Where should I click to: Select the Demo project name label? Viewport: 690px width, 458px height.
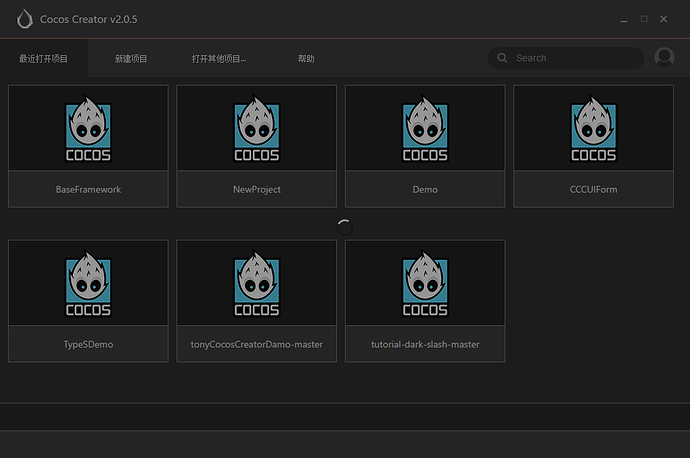click(x=425, y=190)
